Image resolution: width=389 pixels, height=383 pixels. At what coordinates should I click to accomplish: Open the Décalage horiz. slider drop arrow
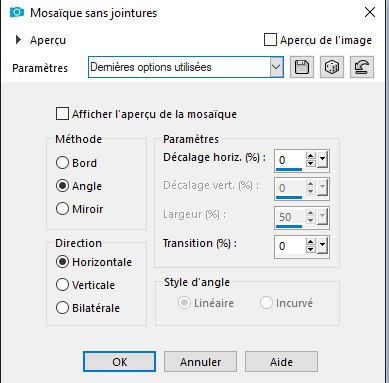click(322, 160)
